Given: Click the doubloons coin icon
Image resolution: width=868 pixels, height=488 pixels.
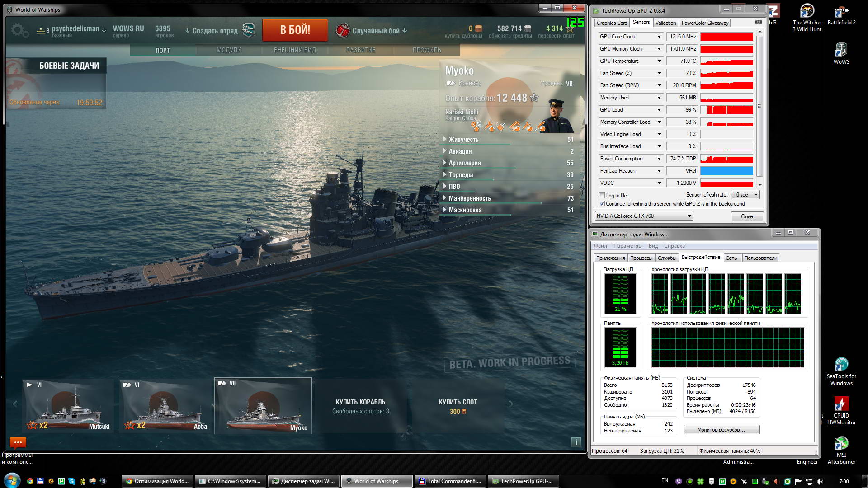Looking at the screenshot, I should (x=478, y=28).
